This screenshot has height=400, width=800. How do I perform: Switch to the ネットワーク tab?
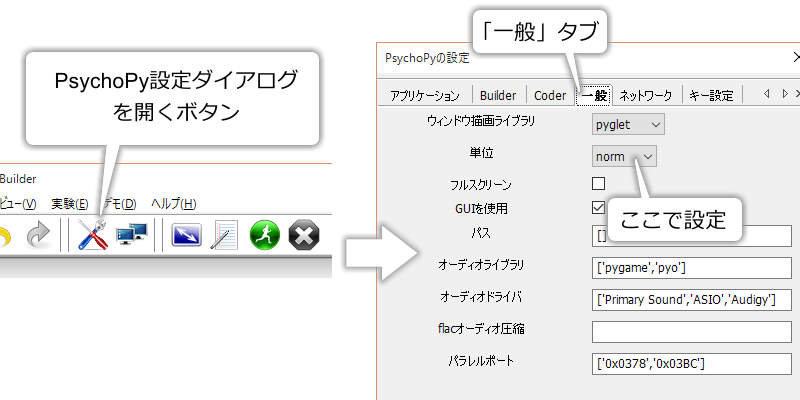coord(645,95)
